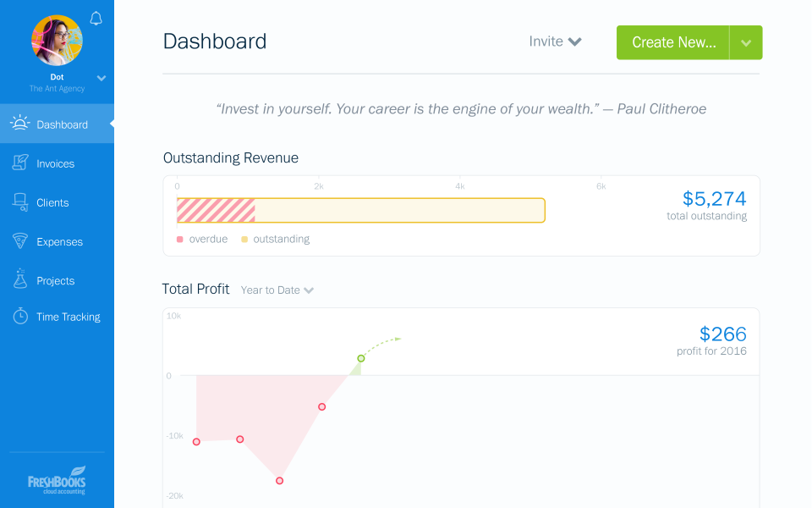Click the Projects flask icon
Viewport: 812px width, 508px height.
tap(20, 279)
